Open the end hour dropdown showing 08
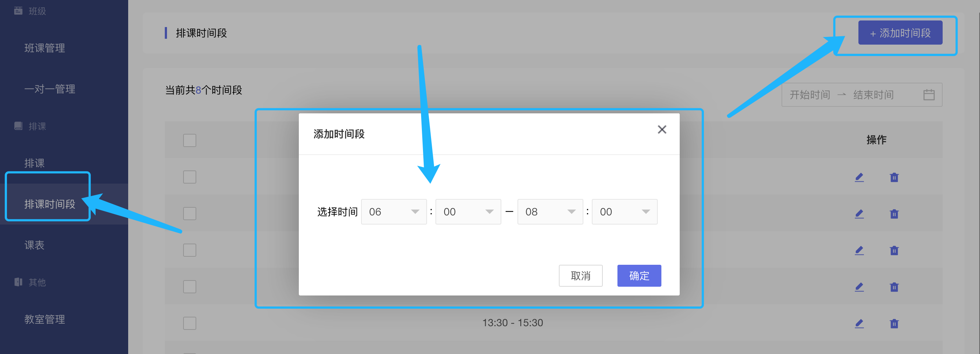Image resolution: width=980 pixels, height=354 pixels. (x=550, y=212)
